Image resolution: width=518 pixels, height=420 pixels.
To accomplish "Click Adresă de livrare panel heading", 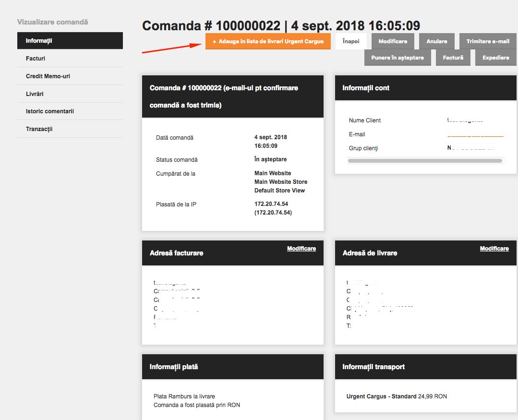I will pos(370,253).
